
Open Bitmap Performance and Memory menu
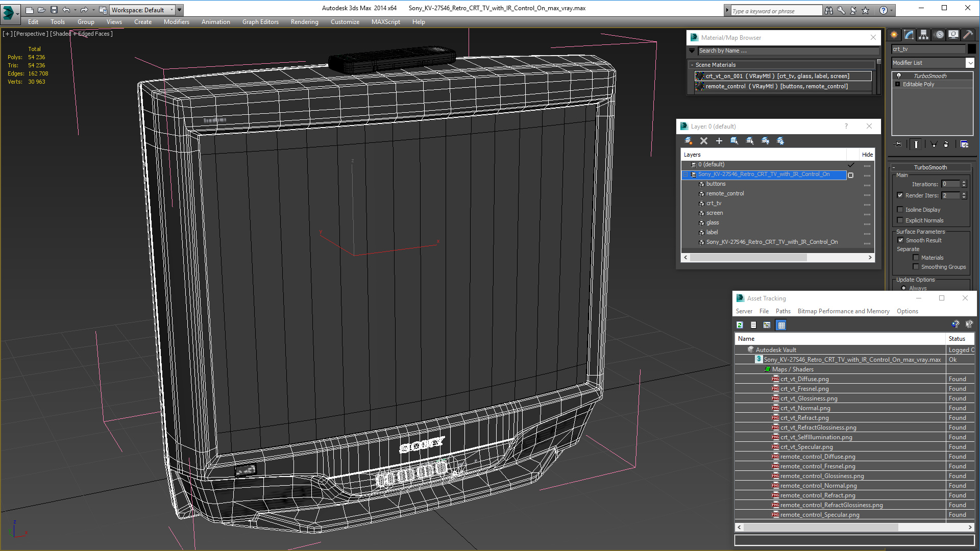tap(843, 311)
